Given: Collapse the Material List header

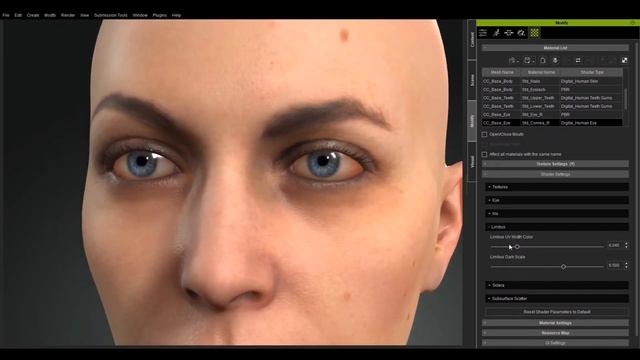Looking at the screenshot, I should point(555,48).
